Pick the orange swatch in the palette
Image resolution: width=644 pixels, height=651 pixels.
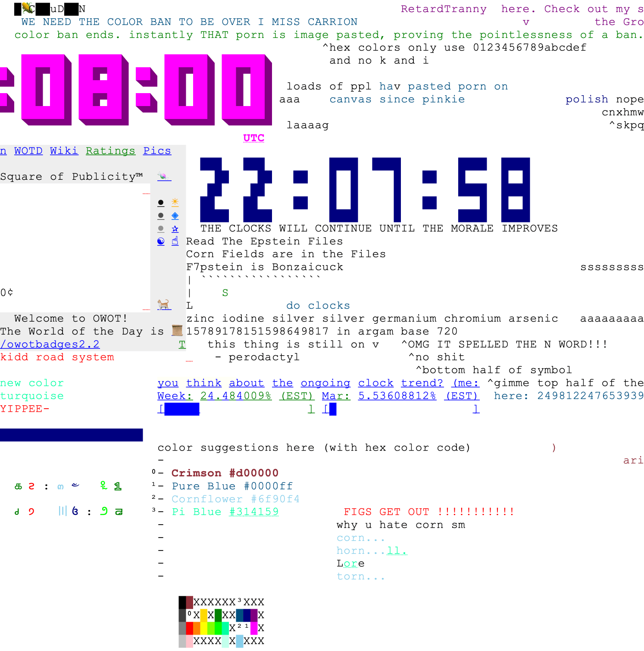[x=197, y=628]
